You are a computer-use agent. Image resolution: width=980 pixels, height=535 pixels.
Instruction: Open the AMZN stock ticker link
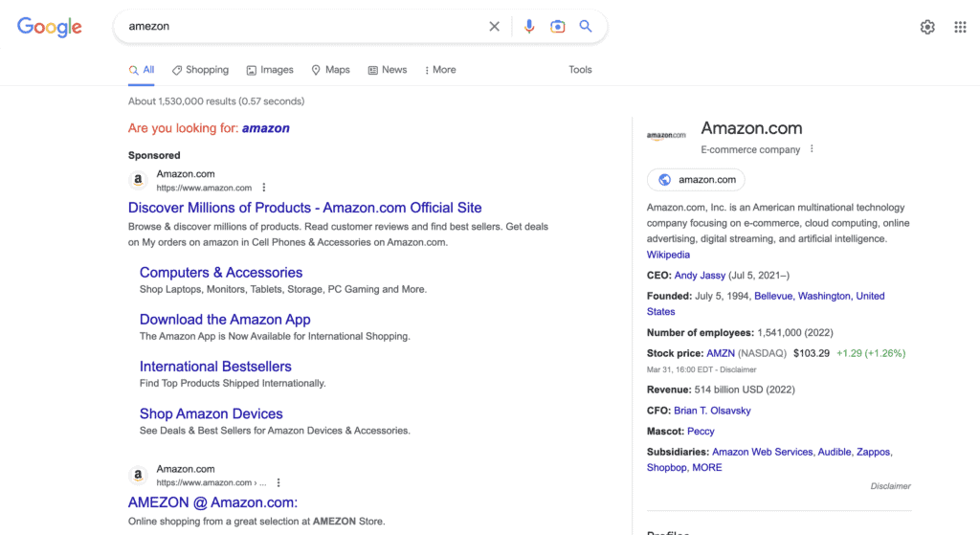(721, 354)
